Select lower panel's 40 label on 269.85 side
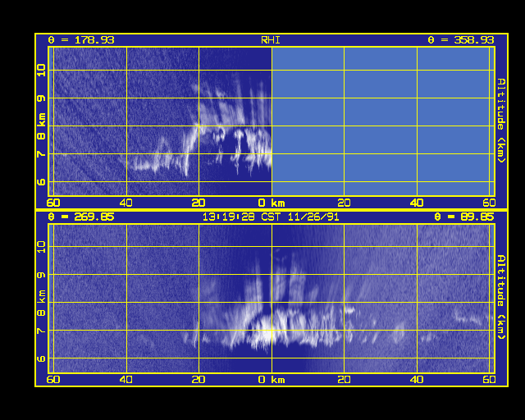 126,380
